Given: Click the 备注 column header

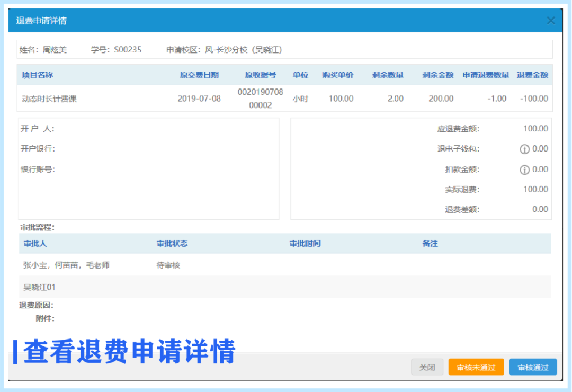Looking at the screenshot, I should [430, 244].
